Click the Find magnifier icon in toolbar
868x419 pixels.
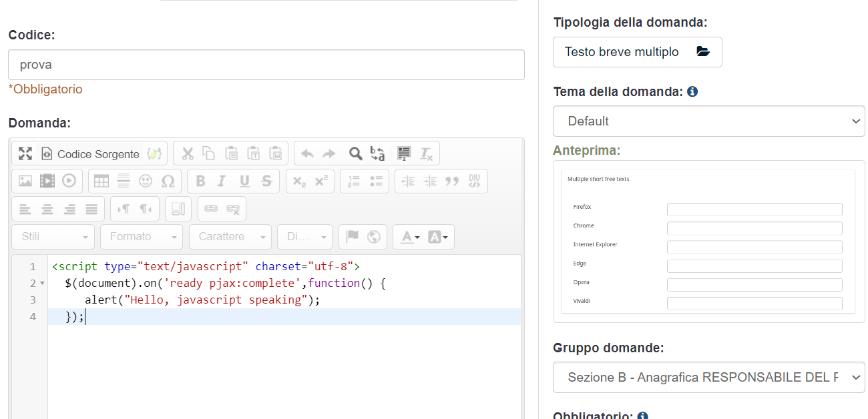pyautogui.click(x=356, y=153)
